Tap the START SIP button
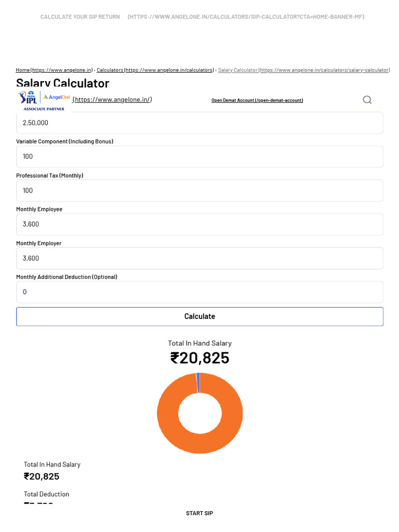Image resolution: width=399 pixels, height=532 pixels. point(199,513)
